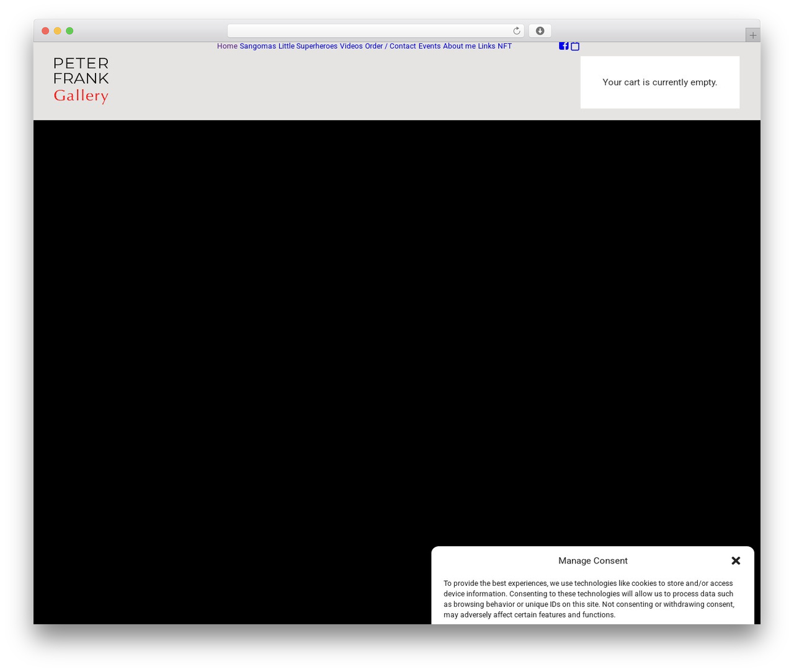Visit the Order / Contact page
794x672 pixels.
click(390, 46)
